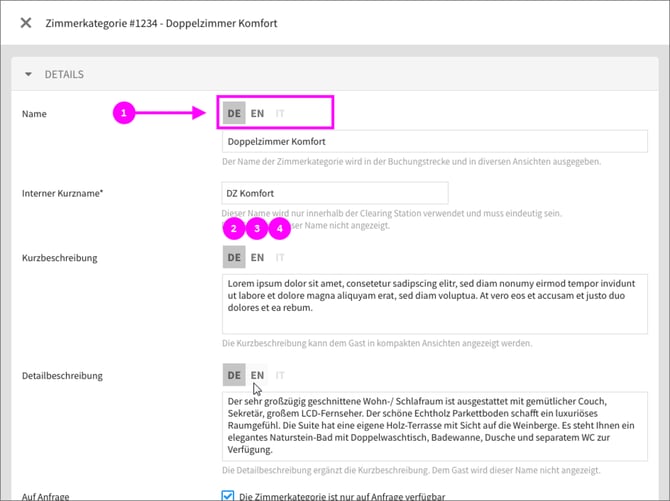Switch Detailbeschreibung to DE language
The image size is (670, 501).
(234, 375)
